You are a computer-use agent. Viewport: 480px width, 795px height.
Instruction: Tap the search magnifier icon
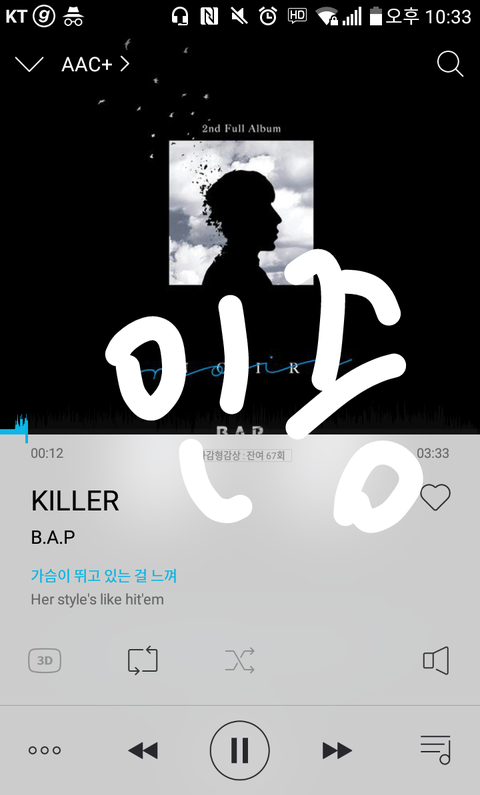point(450,64)
